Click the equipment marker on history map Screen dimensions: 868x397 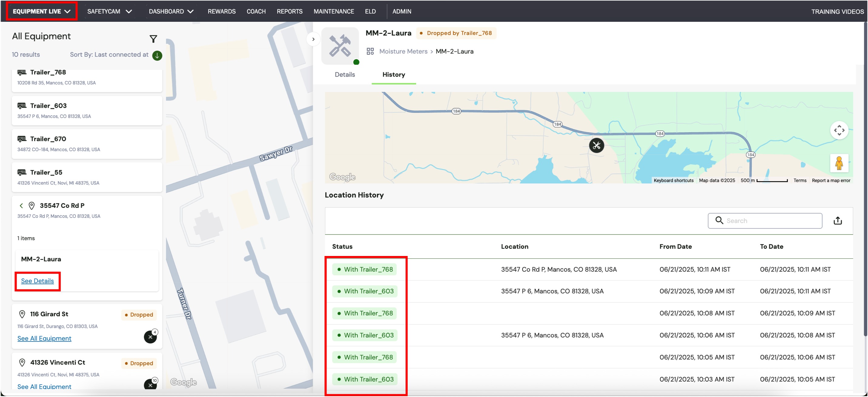pyautogui.click(x=596, y=146)
